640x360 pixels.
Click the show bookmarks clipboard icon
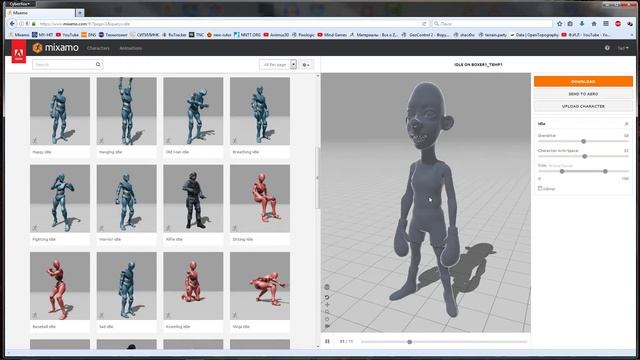pos(571,24)
